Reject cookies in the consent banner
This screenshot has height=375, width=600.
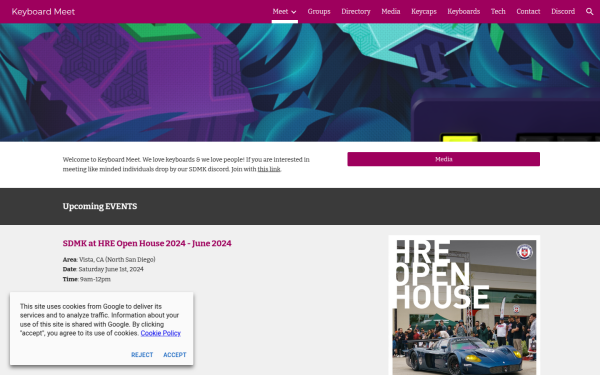tap(142, 355)
